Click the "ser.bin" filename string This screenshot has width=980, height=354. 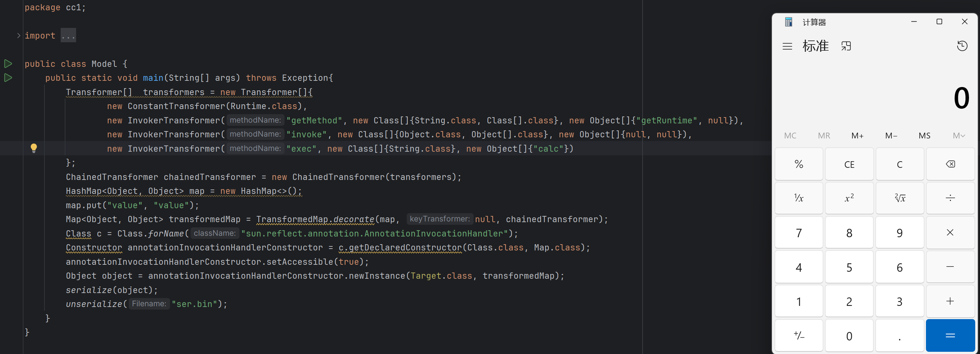coord(194,304)
